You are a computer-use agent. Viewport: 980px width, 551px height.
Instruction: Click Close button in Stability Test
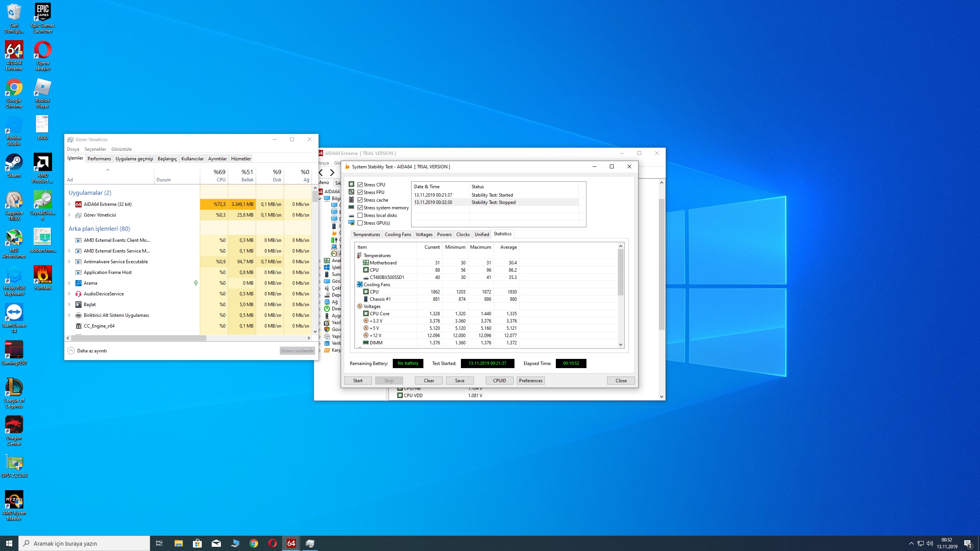click(x=621, y=381)
